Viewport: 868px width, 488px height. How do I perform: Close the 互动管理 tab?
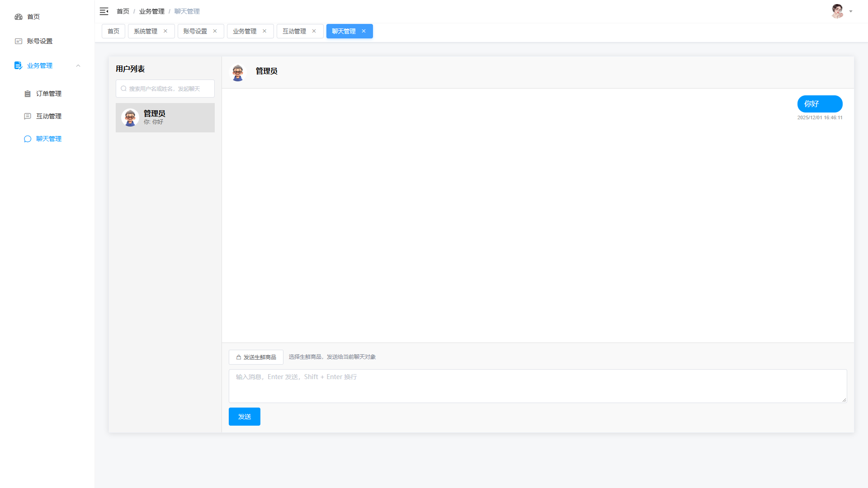(314, 31)
